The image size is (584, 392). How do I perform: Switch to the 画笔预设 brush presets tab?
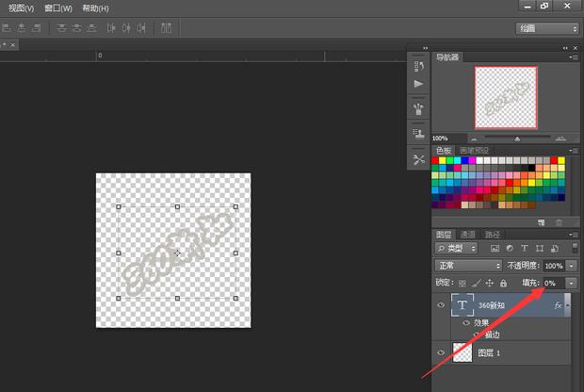coord(475,151)
